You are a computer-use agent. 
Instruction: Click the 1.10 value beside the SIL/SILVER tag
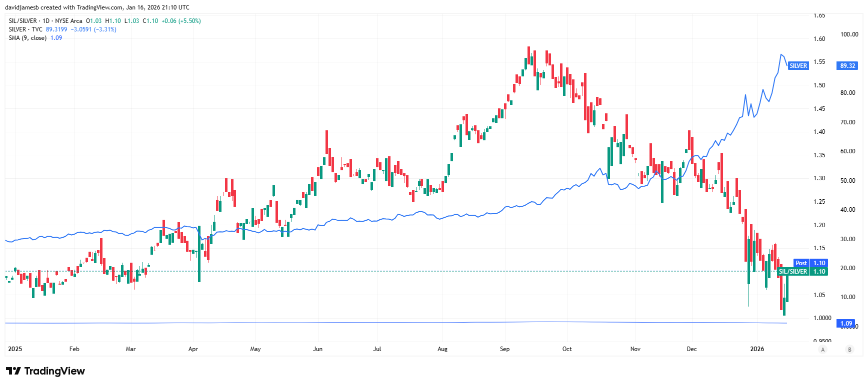click(x=819, y=272)
